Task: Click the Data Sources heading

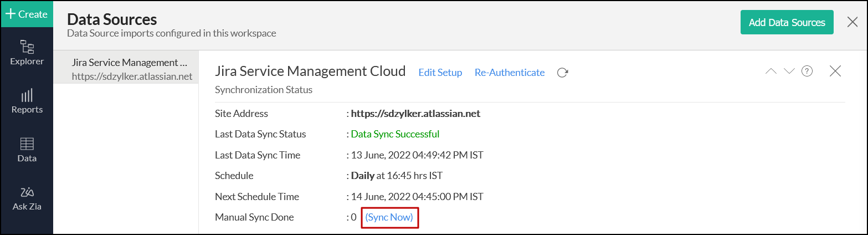Action: coord(112,19)
